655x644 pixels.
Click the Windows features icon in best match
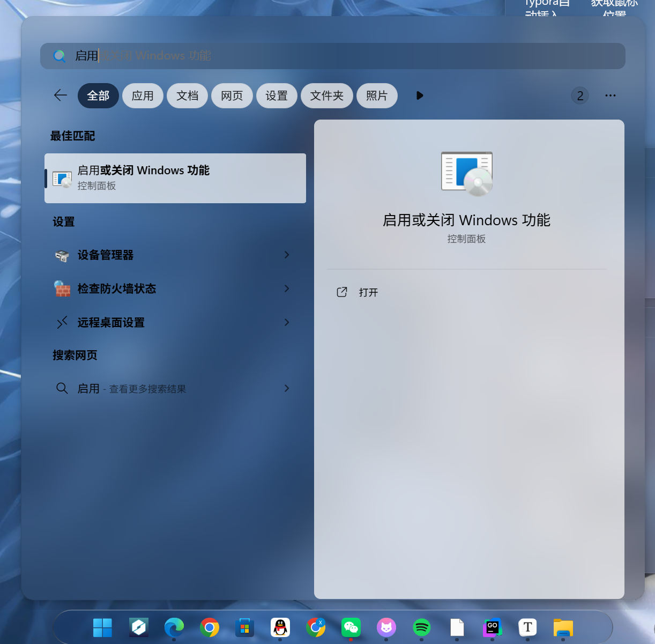pyautogui.click(x=62, y=179)
